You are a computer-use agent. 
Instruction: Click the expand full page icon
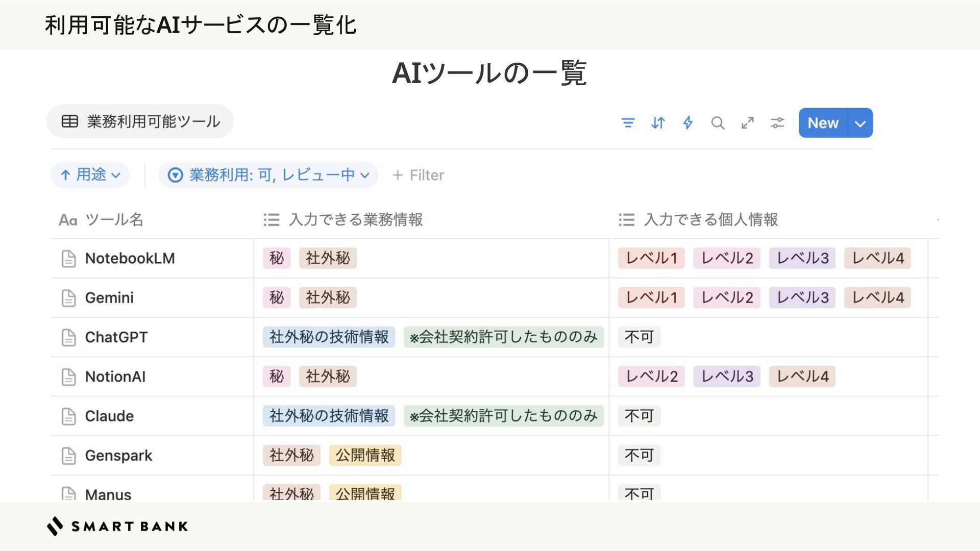click(x=748, y=123)
